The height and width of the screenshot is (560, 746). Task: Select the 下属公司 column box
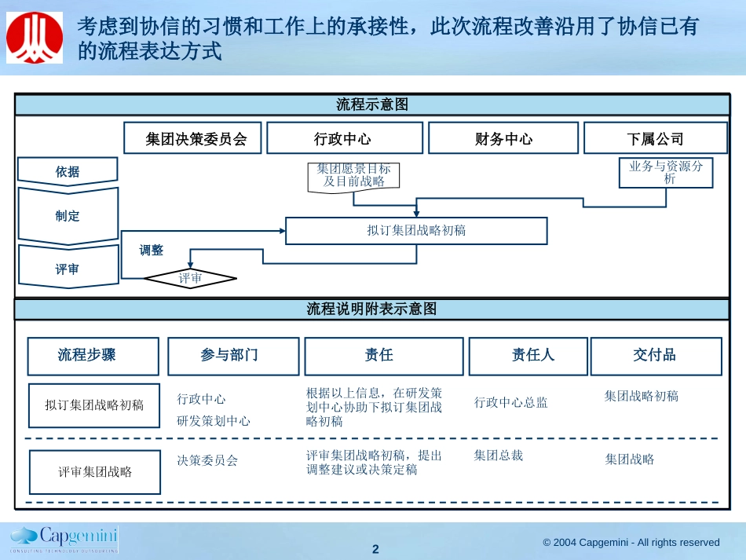click(656, 138)
